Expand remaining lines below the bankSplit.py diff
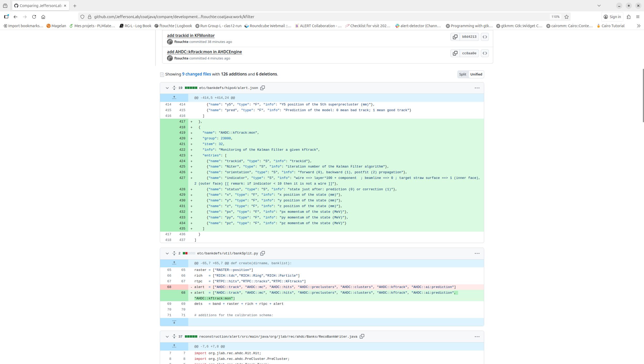Screen dimensions: 644x364 pyautogui.click(x=175, y=322)
